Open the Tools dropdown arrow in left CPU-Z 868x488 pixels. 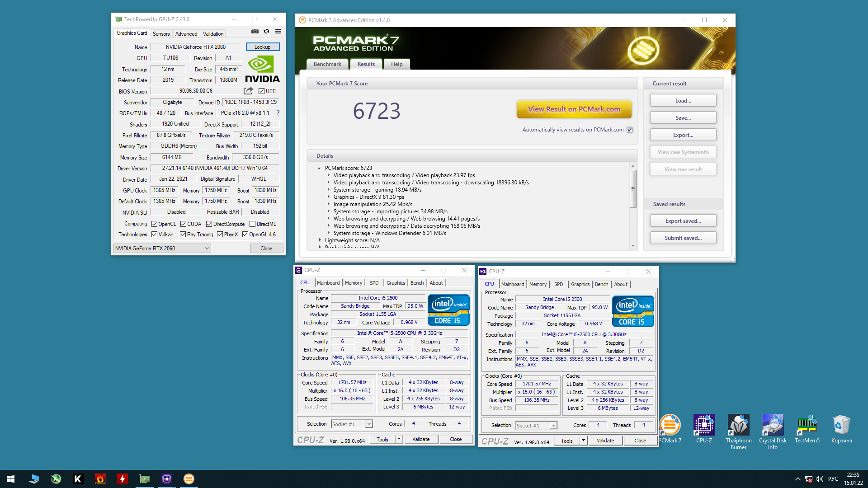pyautogui.click(x=399, y=439)
